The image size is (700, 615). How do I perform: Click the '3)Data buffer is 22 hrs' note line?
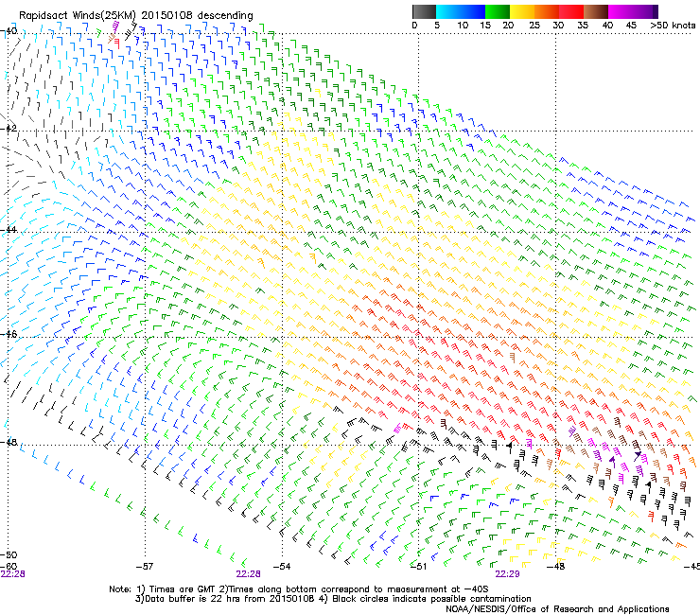pos(333,599)
